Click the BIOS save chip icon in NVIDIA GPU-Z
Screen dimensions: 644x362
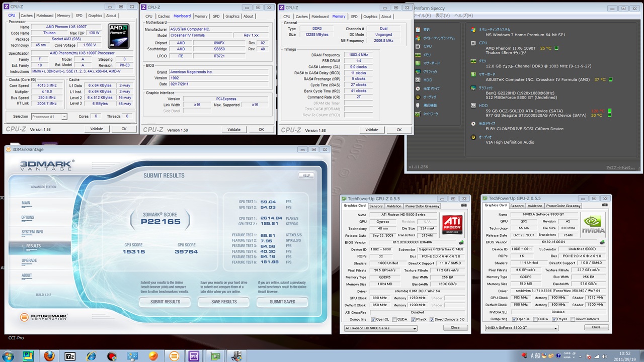602,242
